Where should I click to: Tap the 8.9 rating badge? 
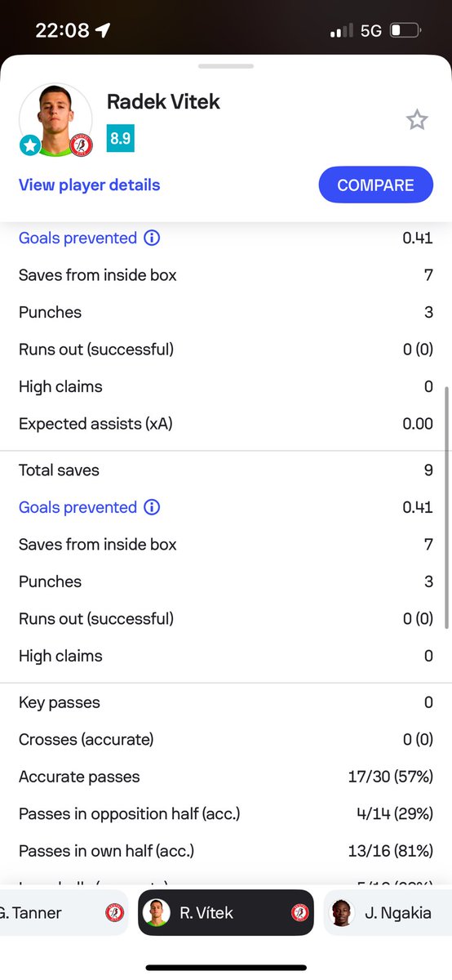[x=121, y=138]
